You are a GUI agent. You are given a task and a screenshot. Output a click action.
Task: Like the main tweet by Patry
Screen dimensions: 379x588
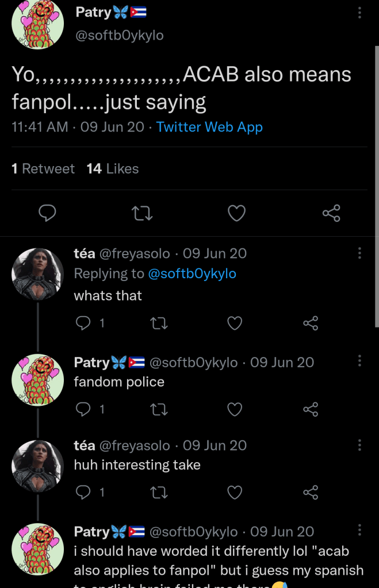(236, 213)
